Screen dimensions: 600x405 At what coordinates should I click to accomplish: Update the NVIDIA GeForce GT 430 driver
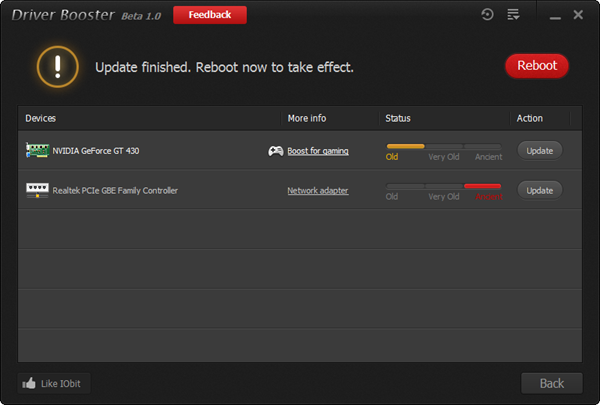539,150
